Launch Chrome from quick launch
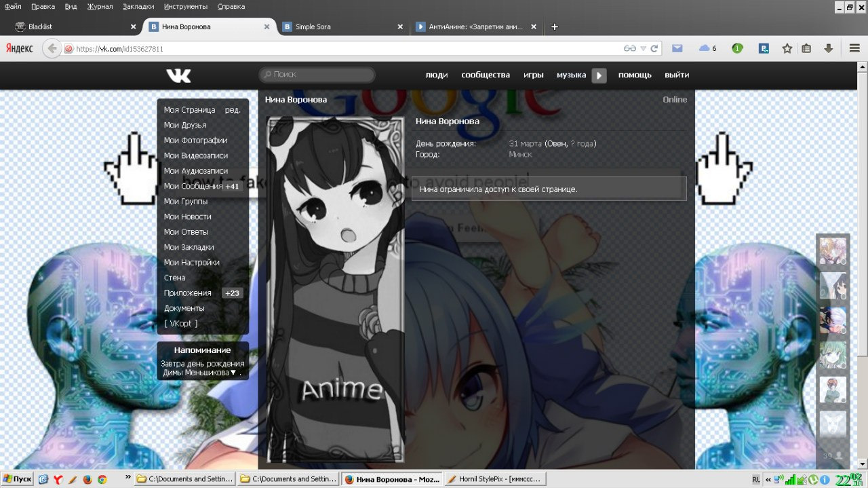This screenshot has width=868, height=488. [x=102, y=479]
